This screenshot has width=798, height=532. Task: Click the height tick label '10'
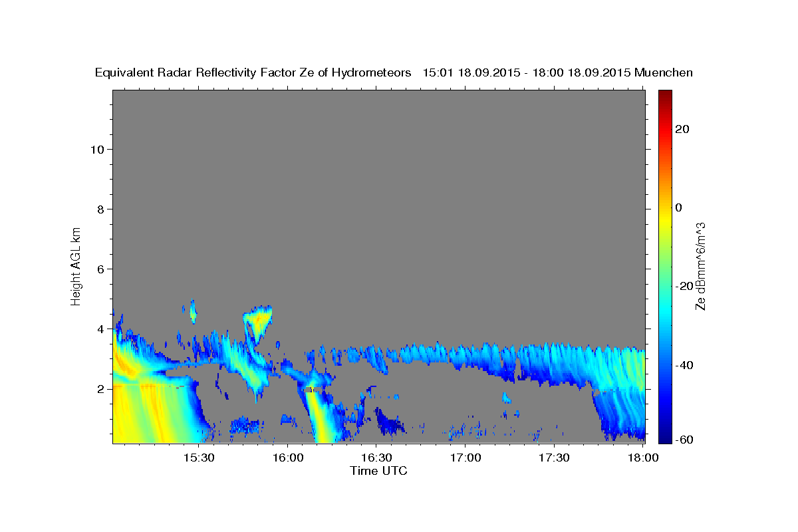(98, 150)
